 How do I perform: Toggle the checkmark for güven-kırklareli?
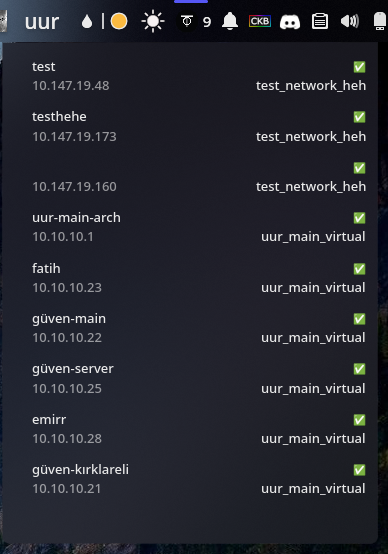[359, 470]
